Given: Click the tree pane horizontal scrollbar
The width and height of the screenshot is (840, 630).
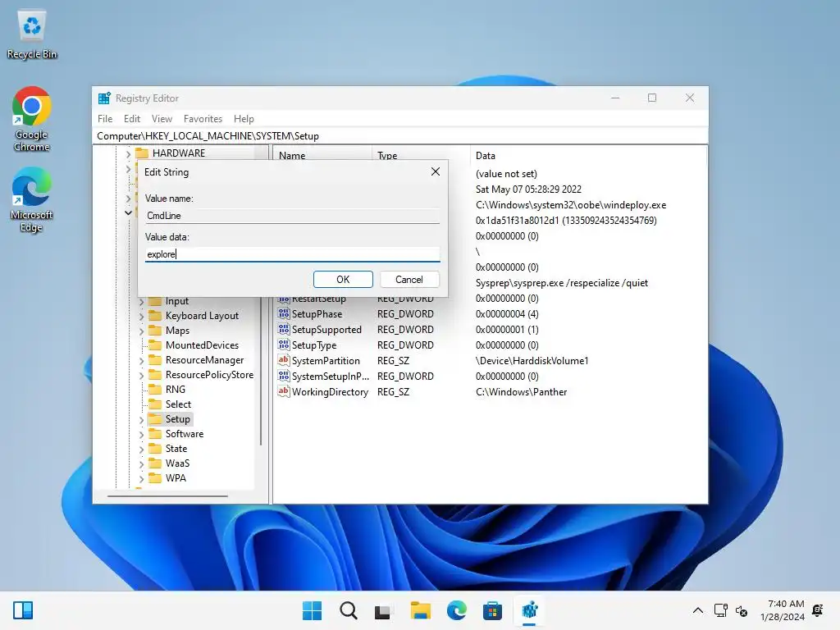Looking at the screenshot, I should (167, 496).
